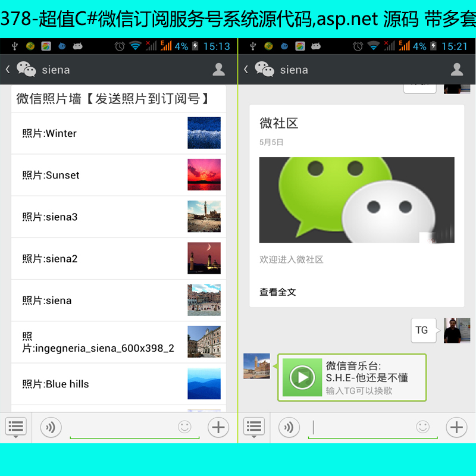
Task: Open the 微社区 article title
Action: pos(278,123)
